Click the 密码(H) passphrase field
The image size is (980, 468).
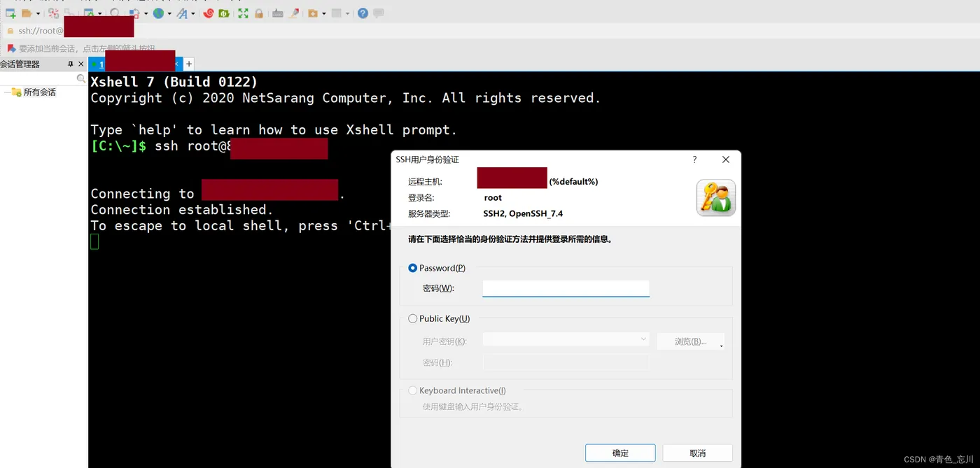[x=566, y=362]
